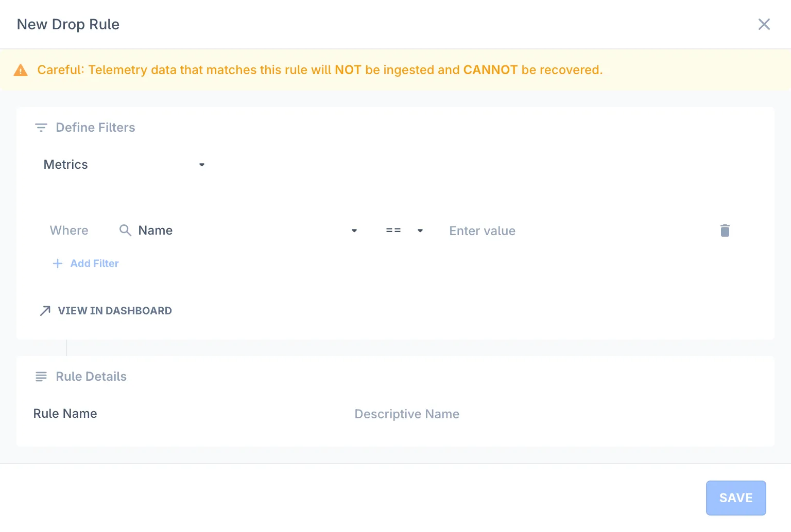This screenshot has width=791, height=532.
Task: Focus the Enter value input field
Action: pos(577,230)
